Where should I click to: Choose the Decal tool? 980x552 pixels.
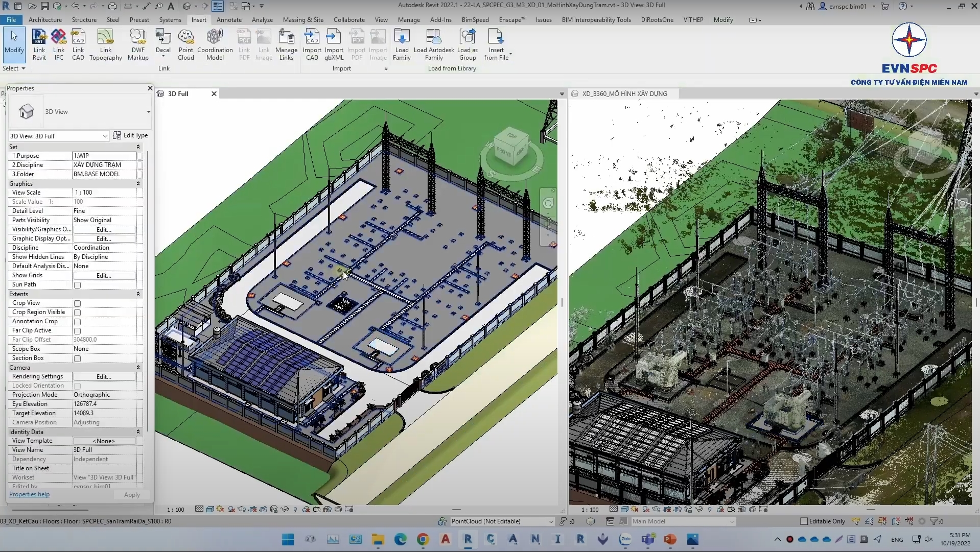pyautogui.click(x=163, y=44)
